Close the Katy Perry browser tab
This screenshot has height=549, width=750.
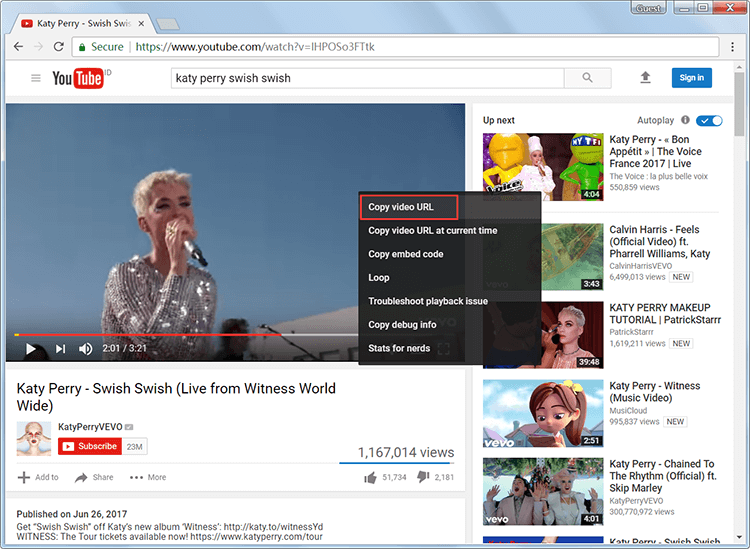pyautogui.click(x=141, y=23)
